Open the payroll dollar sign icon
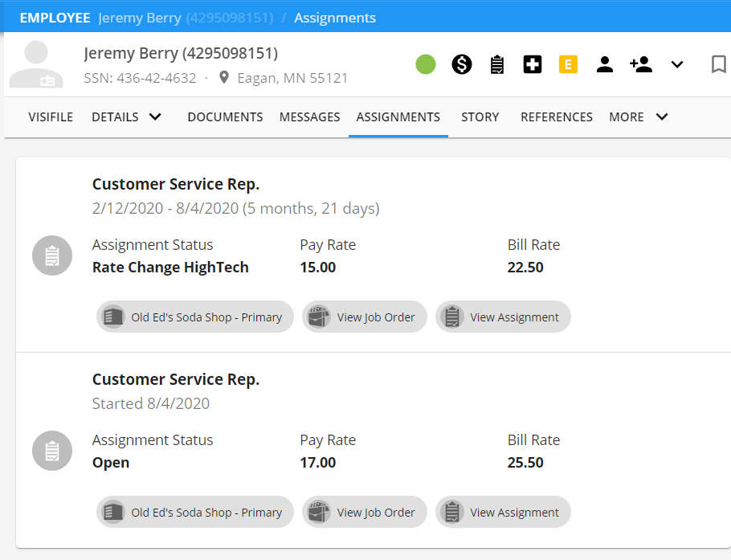 462,64
